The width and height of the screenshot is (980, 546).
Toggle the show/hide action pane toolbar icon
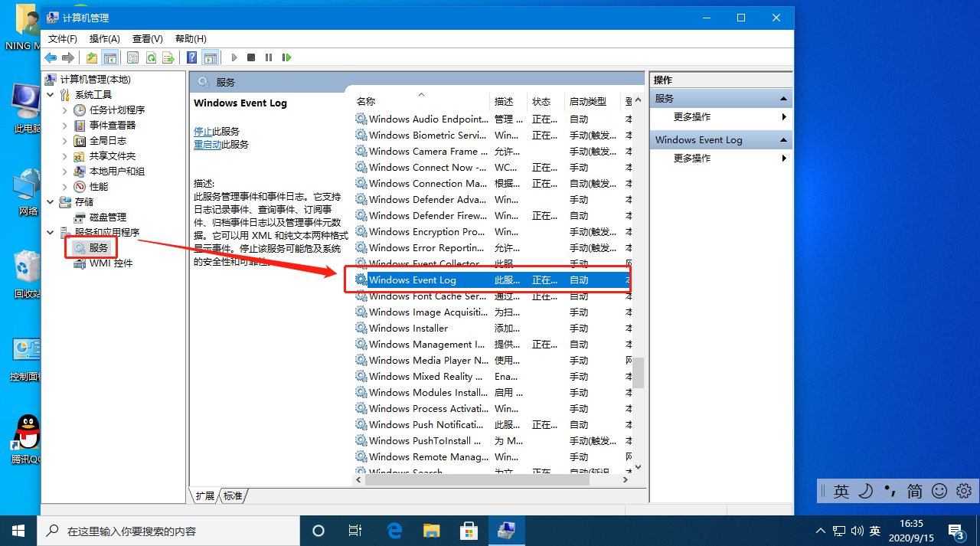210,57
